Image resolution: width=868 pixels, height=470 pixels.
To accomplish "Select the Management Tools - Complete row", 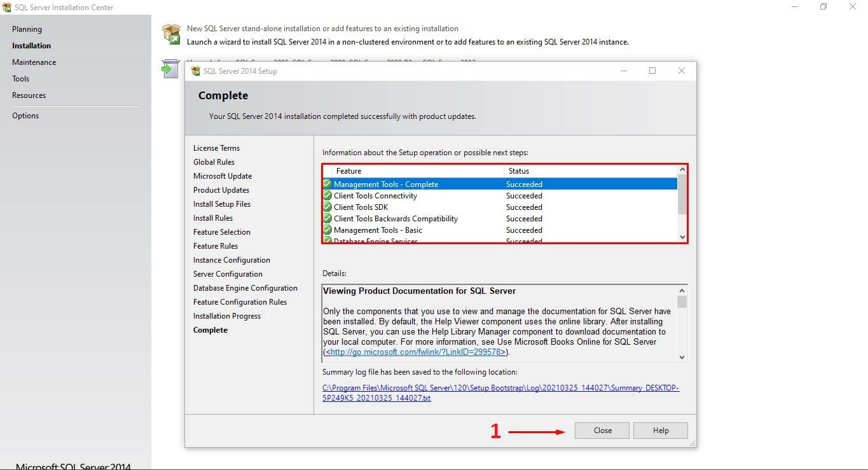I will (500, 184).
